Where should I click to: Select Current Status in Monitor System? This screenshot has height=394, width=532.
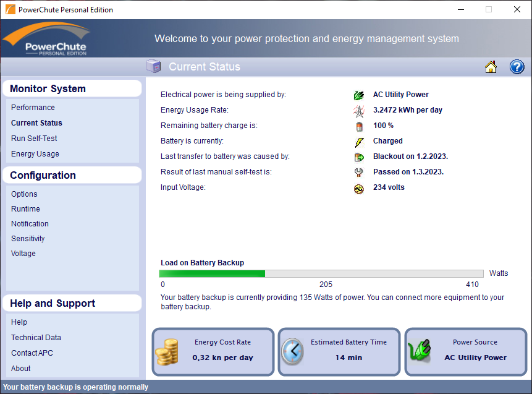point(36,123)
